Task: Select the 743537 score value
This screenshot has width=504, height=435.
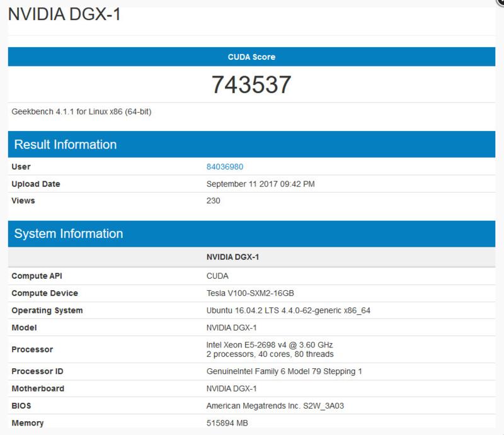Action: pos(251,84)
